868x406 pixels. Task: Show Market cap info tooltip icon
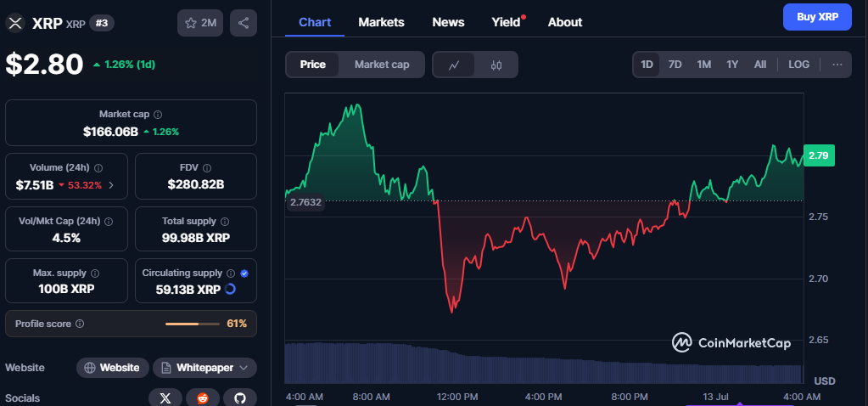coord(158,115)
